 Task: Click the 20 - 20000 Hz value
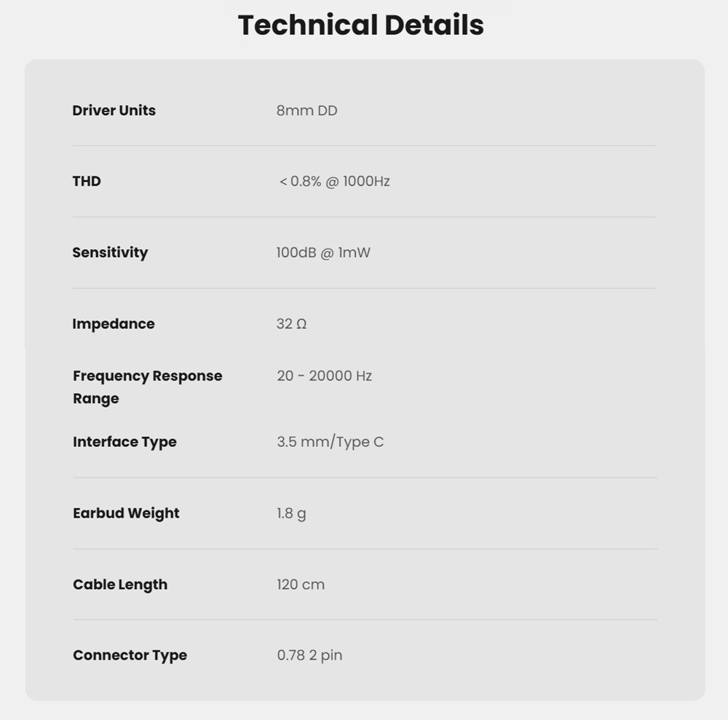(x=325, y=376)
